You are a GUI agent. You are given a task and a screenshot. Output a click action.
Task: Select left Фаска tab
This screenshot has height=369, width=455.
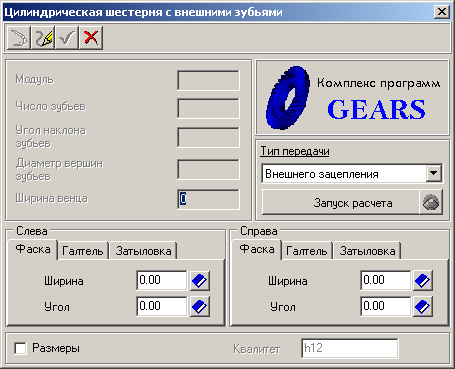pyautogui.click(x=33, y=249)
